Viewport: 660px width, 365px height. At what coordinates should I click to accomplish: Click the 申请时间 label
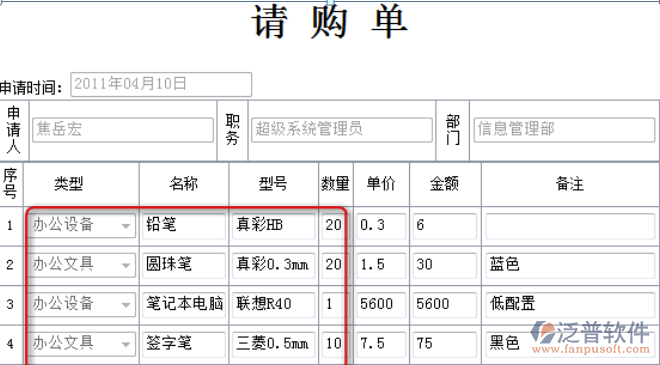pyautogui.click(x=31, y=88)
